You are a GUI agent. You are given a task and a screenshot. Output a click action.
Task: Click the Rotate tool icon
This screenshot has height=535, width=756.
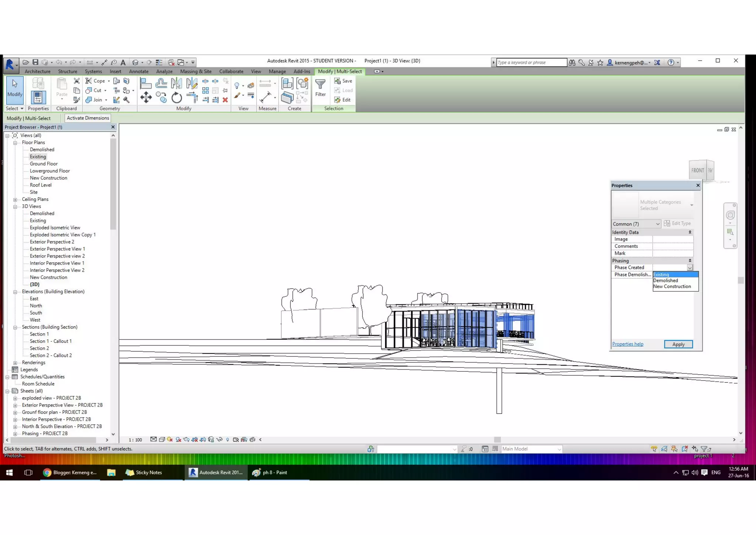(x=176, y=98)
